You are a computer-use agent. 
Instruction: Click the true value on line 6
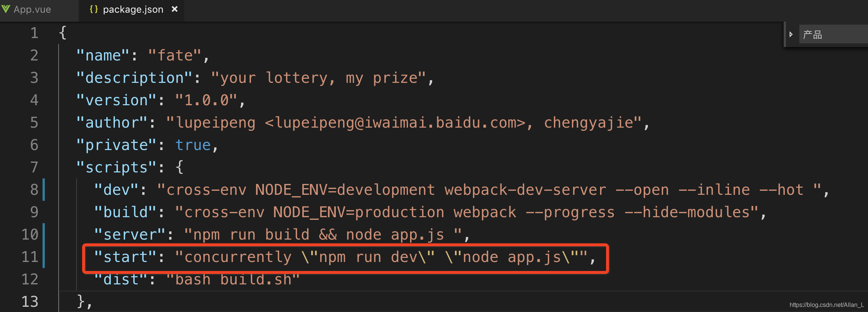(x=193, y=145)
